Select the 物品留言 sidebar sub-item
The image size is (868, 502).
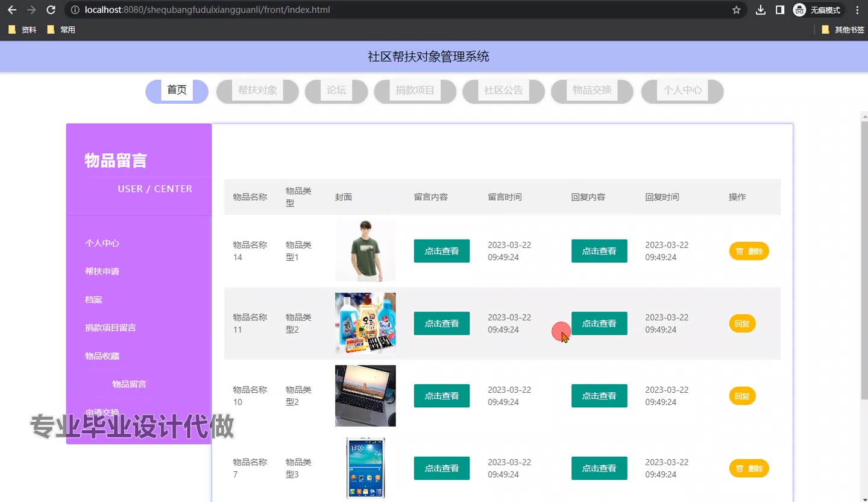[129, 384]
